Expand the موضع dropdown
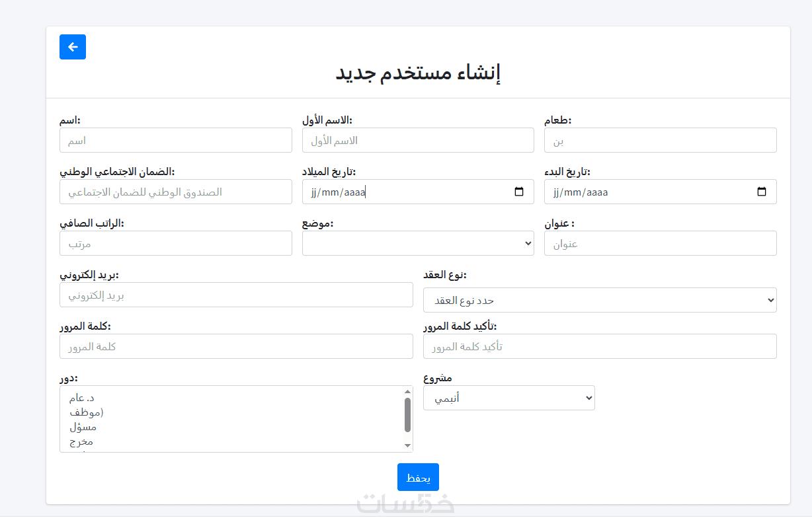Image resolution: width=812 pixels, height=524 pixels. tap(418, 243)
